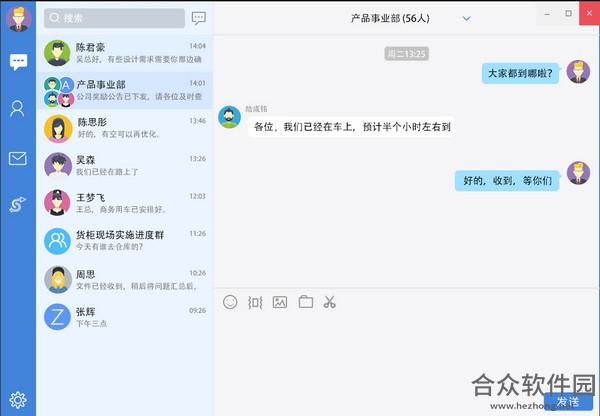This screenshot has height=416, width=600.
Task: Click 陈思彤's yellow avatar
Action: [x=58, y=129]
